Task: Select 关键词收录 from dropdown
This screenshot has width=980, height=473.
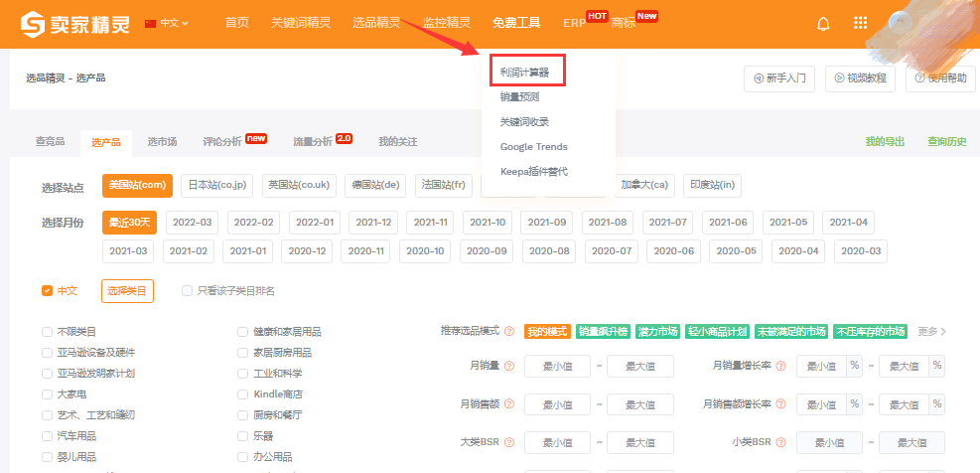Action: coord(524,122)
